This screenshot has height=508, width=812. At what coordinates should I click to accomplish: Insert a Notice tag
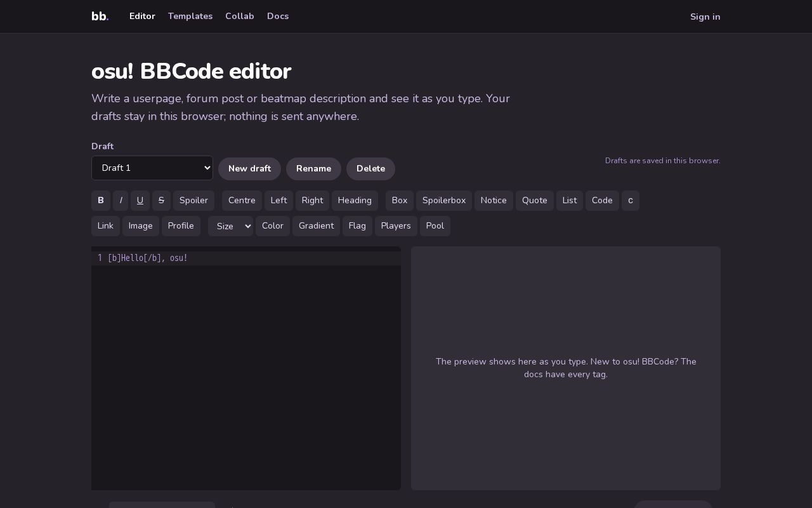pos(494,201)
